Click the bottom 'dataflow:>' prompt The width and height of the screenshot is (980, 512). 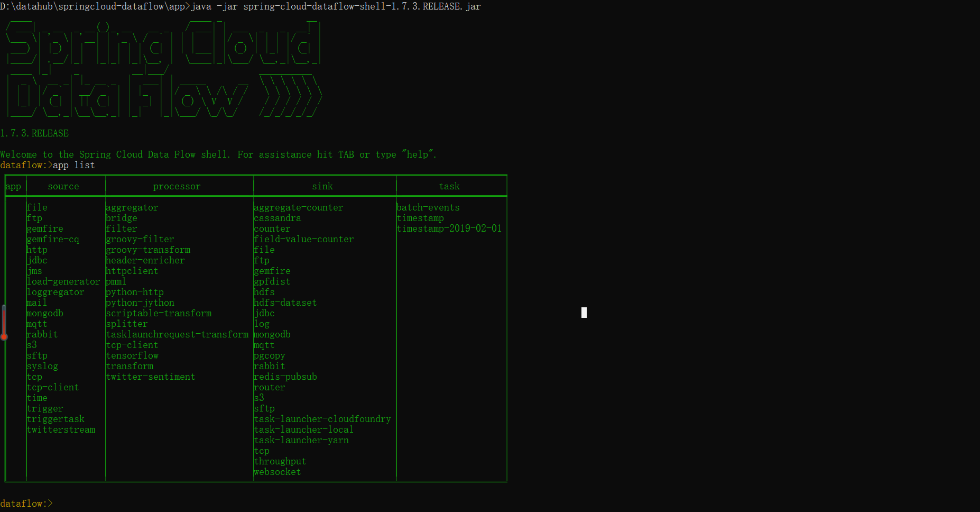coord(26,504)
